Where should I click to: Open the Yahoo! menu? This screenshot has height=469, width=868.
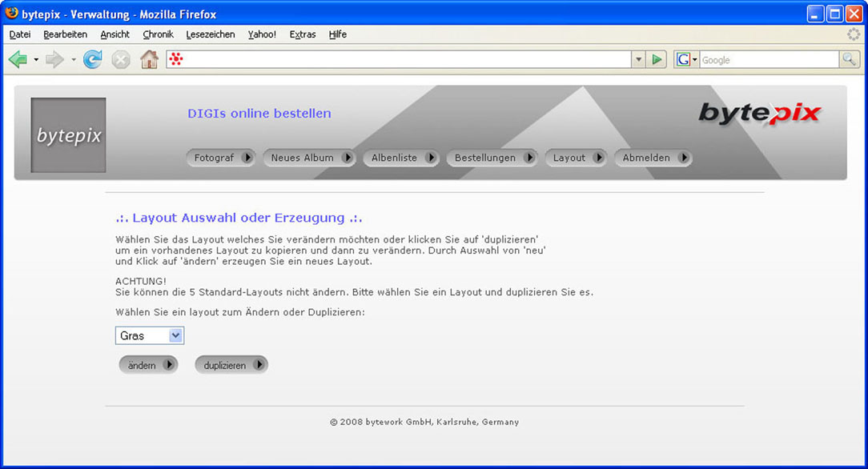[262, 34]
